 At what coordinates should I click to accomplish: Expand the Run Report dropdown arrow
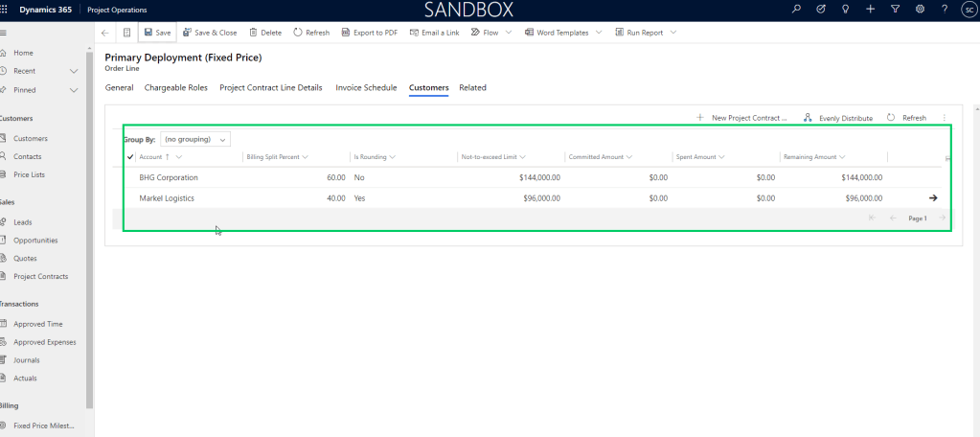pos(673,33)
